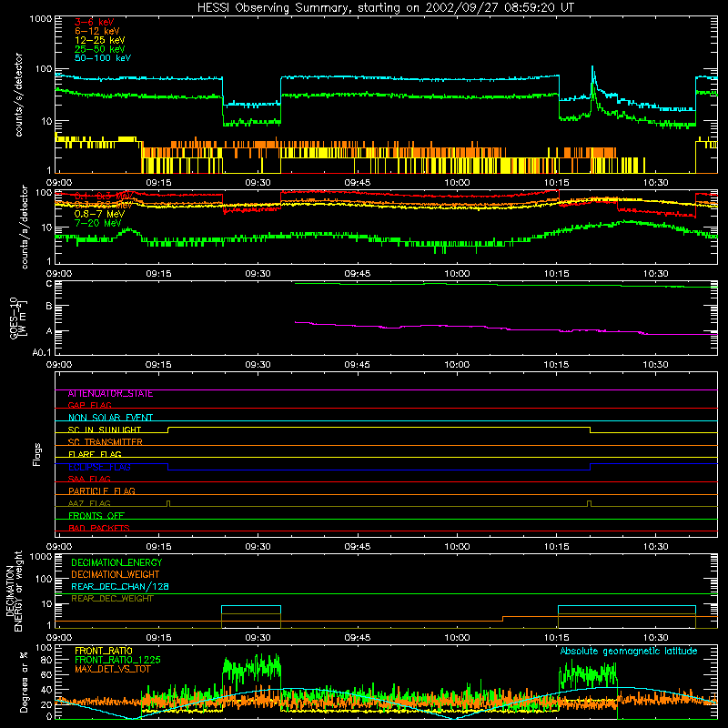This screenshot has height=728, width=728.
Task: Click the B level tick label in GOES panel
Action: coord(49,306)
